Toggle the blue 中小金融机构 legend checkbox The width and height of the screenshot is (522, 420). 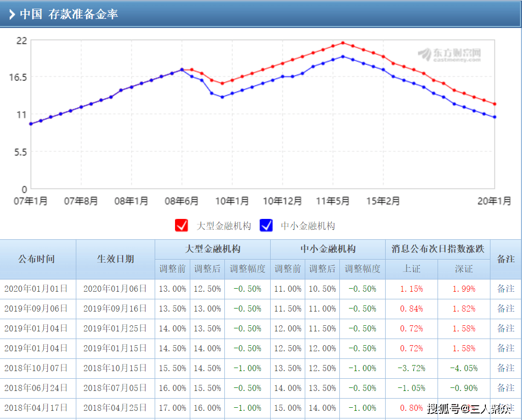pos(266,226)
